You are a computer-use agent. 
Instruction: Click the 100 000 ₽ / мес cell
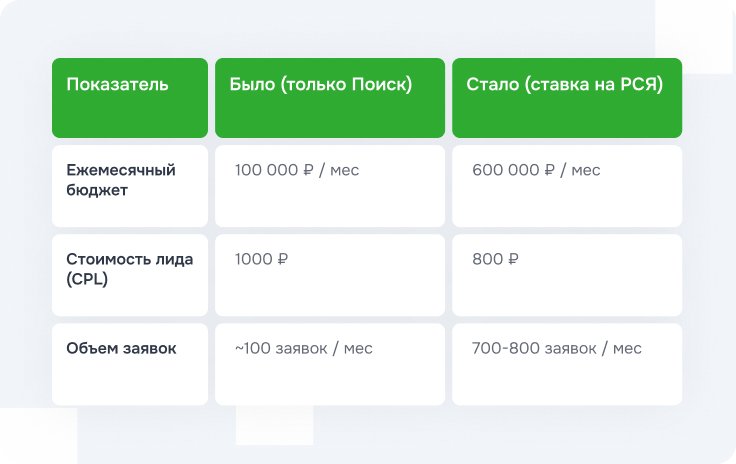330,186
